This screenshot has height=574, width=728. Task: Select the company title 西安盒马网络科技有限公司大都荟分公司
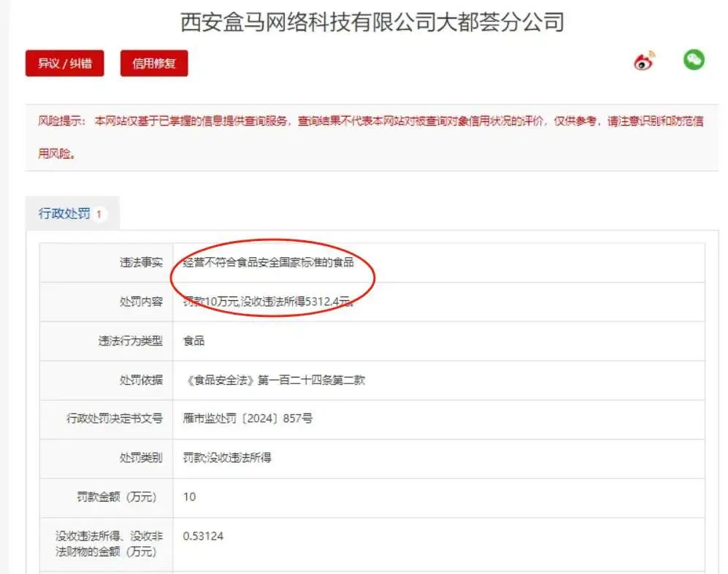click(x=372, y=22)
